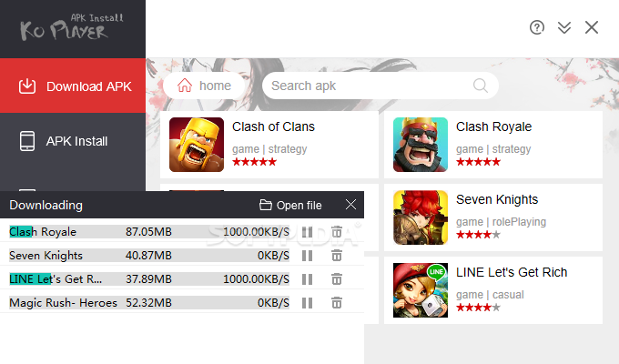Go to home button
This screenshot has width=619, height=364.
click(x=204, y=86)
